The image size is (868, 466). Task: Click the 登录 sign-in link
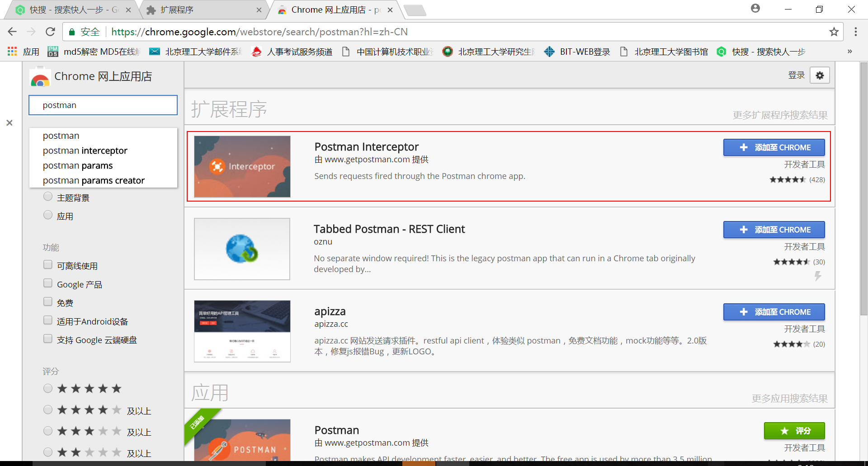click(x=796, y=75)
